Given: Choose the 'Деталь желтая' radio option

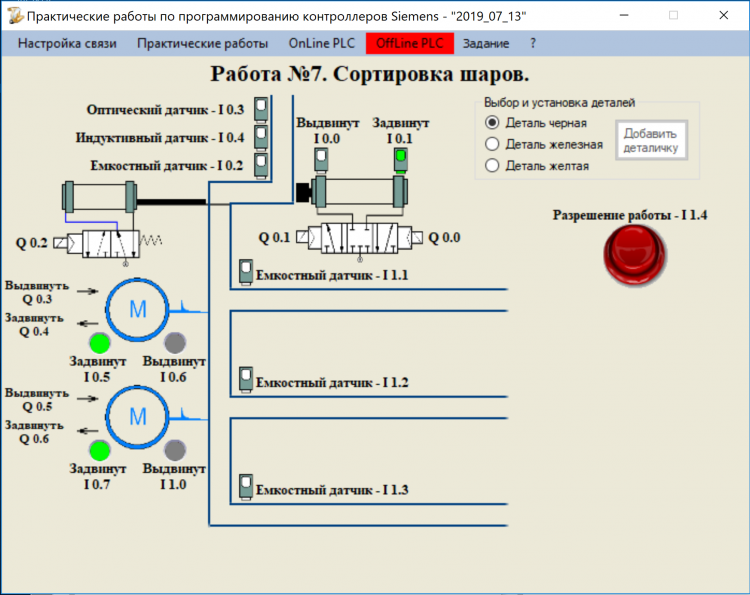Looking at the screenshot, I should click(491, 166).
